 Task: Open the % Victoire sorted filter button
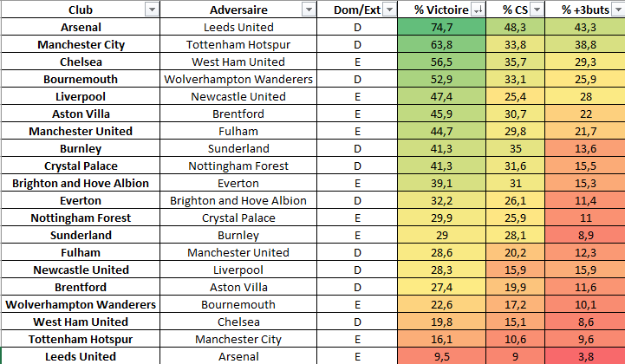click(x=478, y=10)
